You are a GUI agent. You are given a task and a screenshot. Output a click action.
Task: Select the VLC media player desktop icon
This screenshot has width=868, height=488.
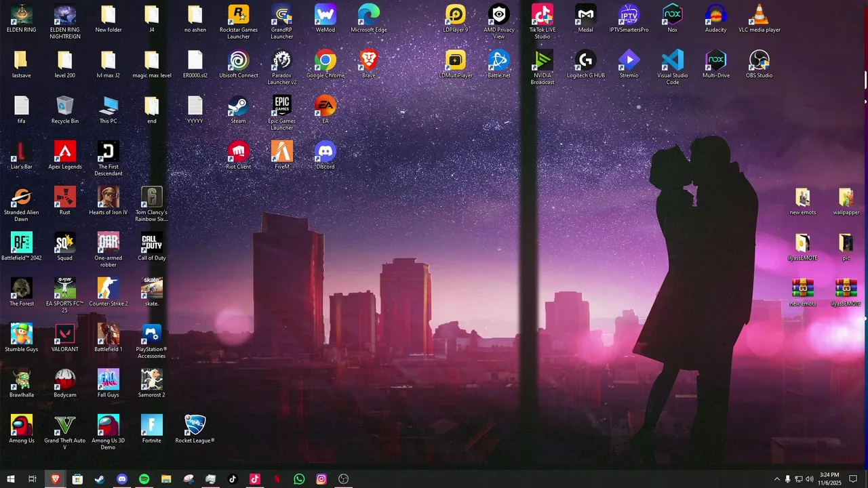click(759, 18)
